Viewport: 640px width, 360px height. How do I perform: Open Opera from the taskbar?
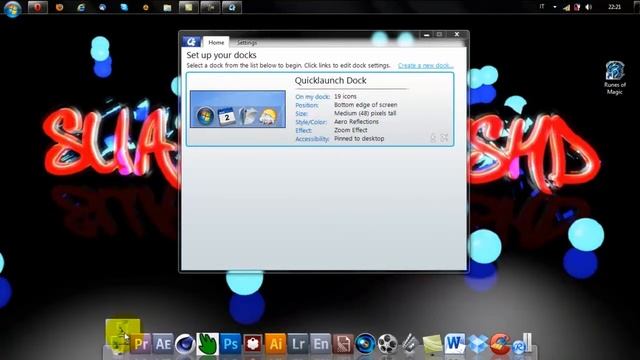37,7
